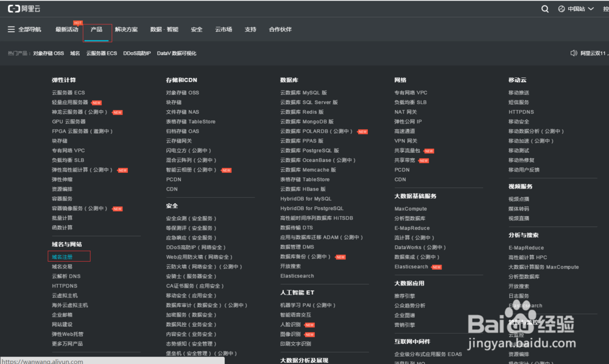Open 云解析 DNS link
609x364 pixels.
click(66, 276)
